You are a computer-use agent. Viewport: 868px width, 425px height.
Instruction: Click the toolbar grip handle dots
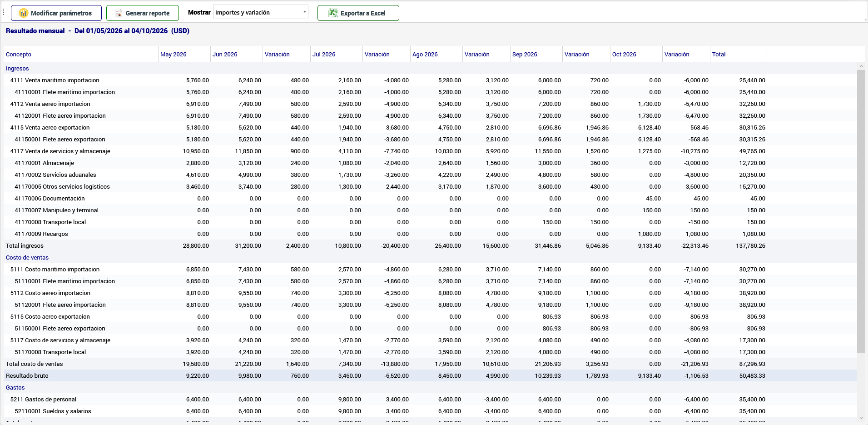tap(4, 12)
